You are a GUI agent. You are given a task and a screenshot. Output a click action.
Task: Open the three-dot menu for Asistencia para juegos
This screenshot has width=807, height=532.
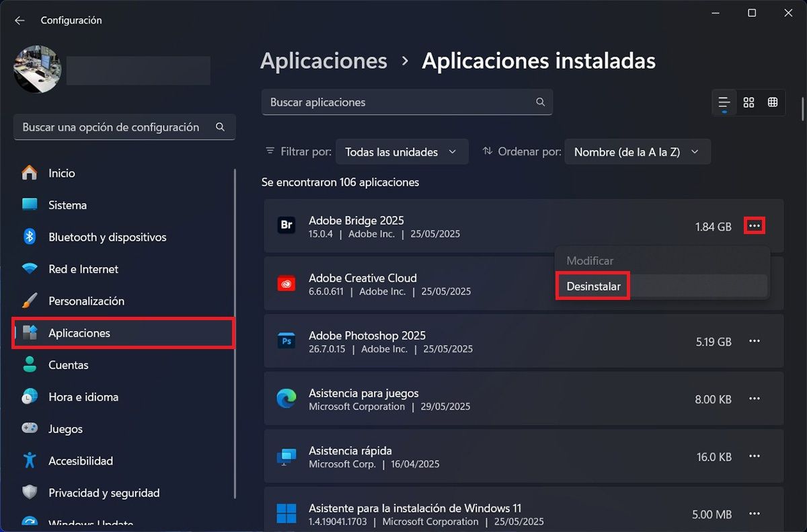755,399
